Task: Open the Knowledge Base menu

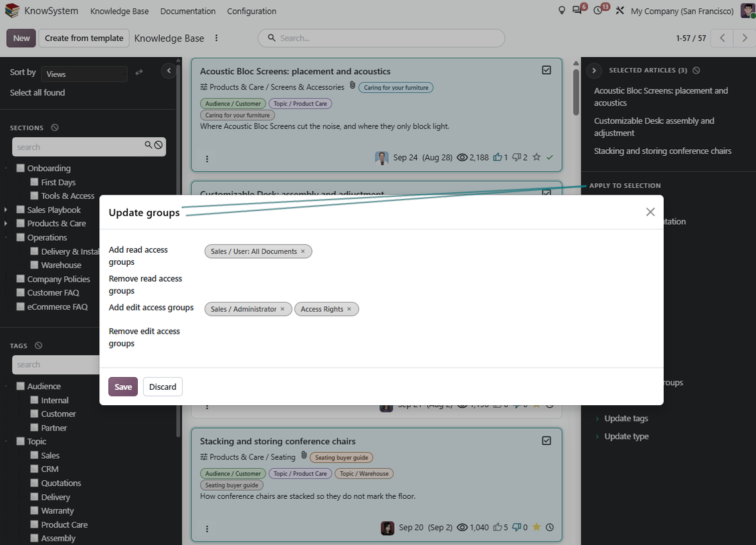Action: click(x=119, y=11)
